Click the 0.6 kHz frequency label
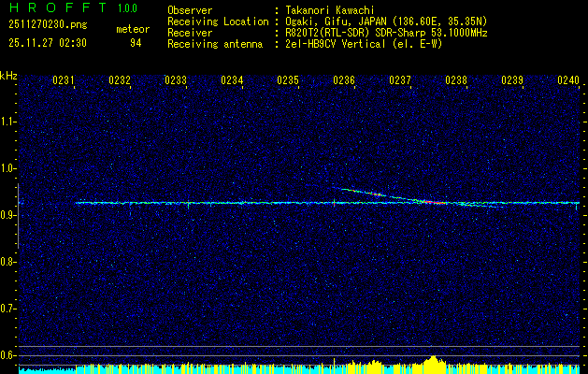The image size is (588, 374). pos(7,355)
